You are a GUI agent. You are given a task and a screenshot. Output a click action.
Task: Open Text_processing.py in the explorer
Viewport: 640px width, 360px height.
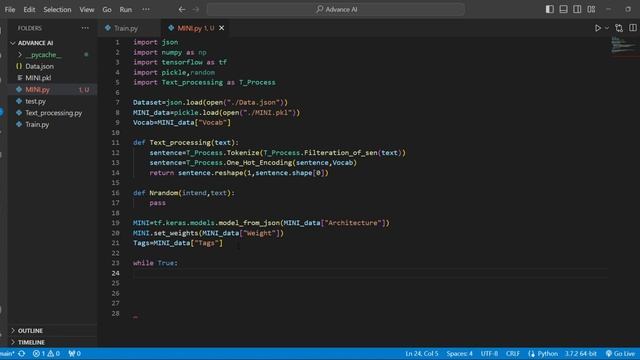(x=52, y=113)
